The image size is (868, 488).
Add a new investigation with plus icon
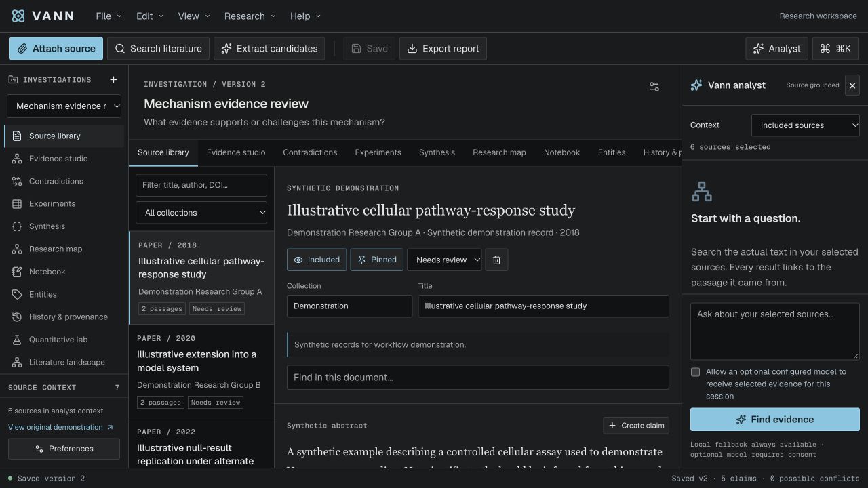click(113, 80)
